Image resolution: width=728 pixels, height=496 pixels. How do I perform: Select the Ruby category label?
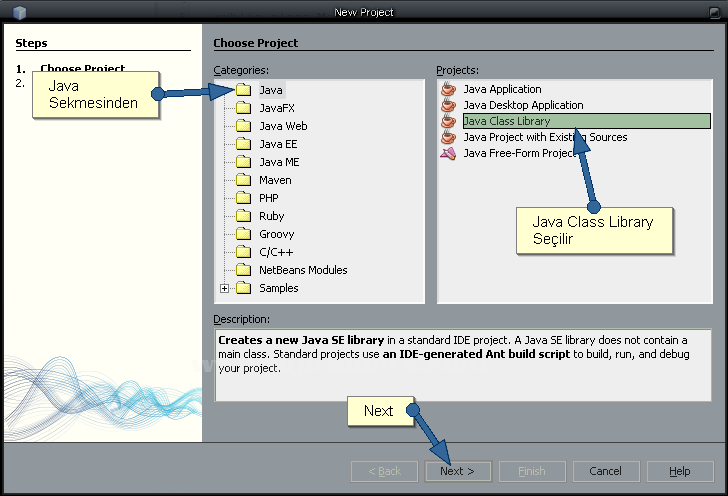272,216
